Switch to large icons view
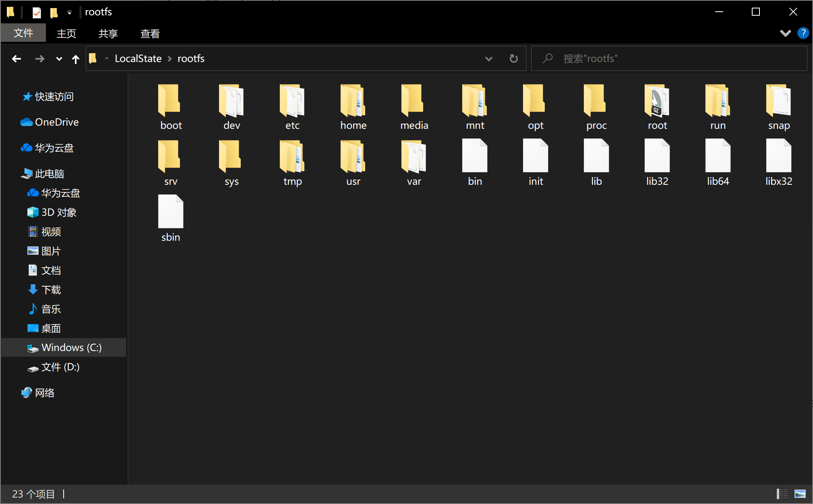The image size is (813, 504). point(800,494)
